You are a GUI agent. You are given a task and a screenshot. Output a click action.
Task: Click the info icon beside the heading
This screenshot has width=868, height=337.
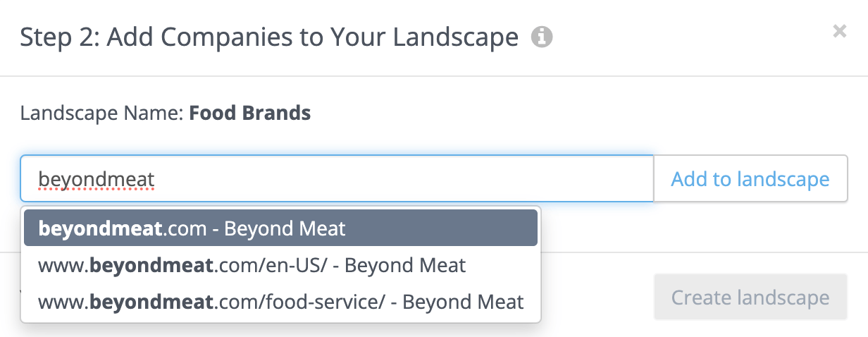click(542, 37)
